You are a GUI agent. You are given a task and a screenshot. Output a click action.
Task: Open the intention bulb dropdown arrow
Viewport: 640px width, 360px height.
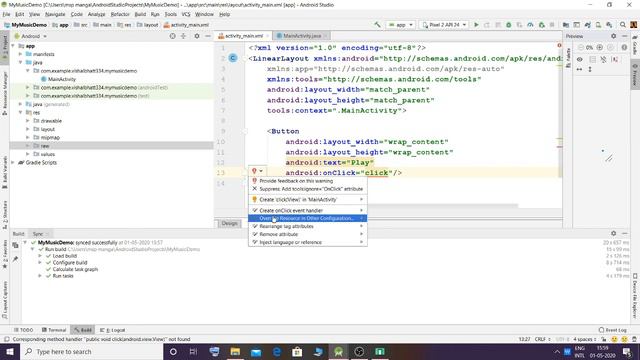(x=261, y=171)
